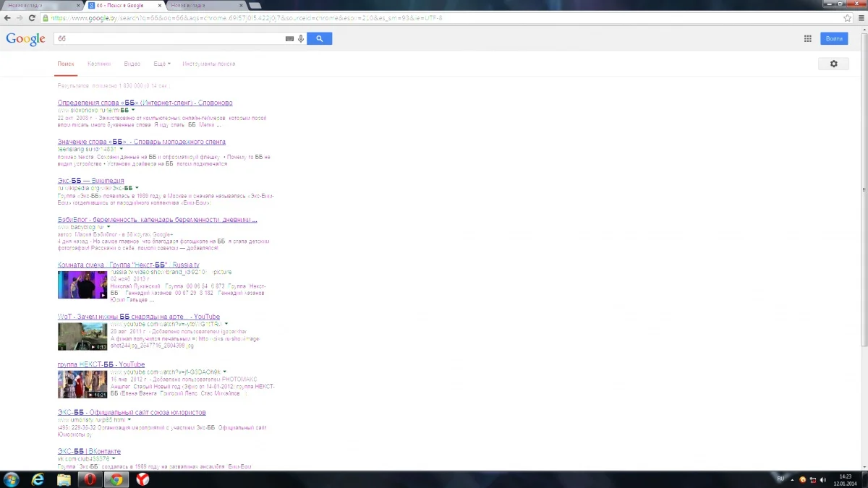The width and height of the screenshot is (868, 488).
Task: Open a new tab with the new-tab button
Action: pyautogui.click(x=255, y=5)
